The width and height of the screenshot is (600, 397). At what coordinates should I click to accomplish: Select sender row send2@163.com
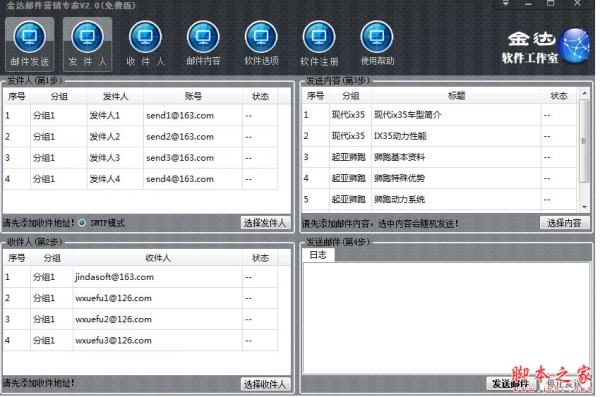(x=141, y=136)
